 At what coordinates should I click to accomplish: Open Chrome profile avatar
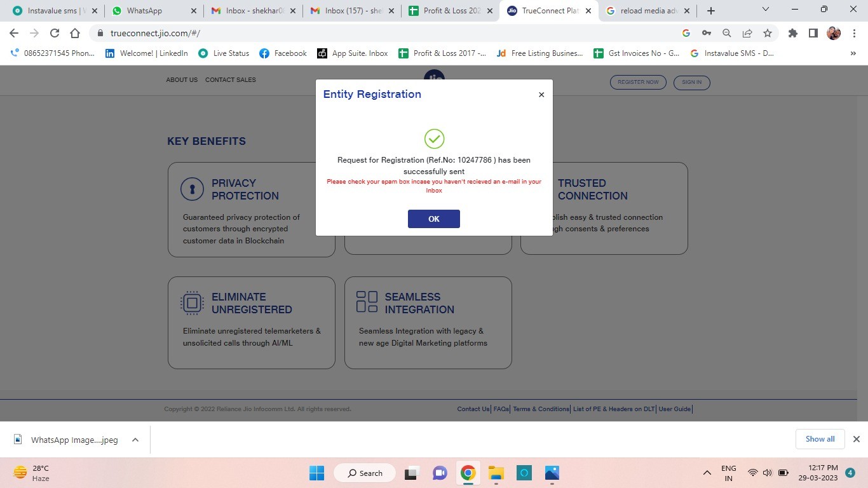834,33
